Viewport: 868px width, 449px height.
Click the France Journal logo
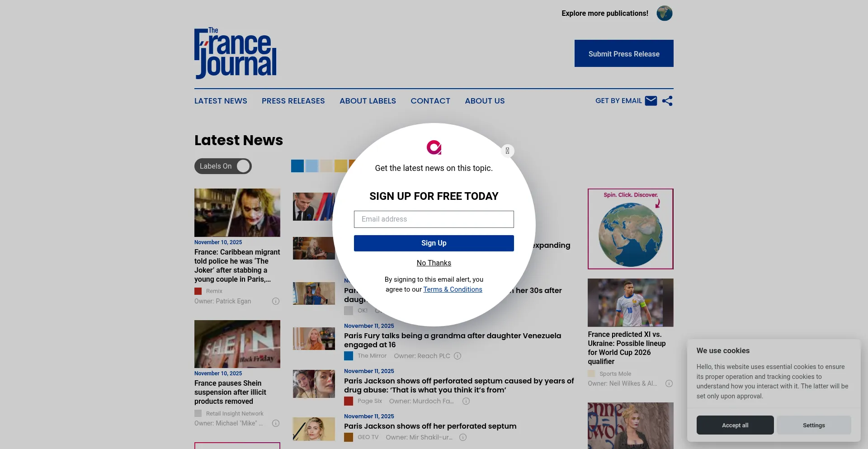tap(235, 53)
